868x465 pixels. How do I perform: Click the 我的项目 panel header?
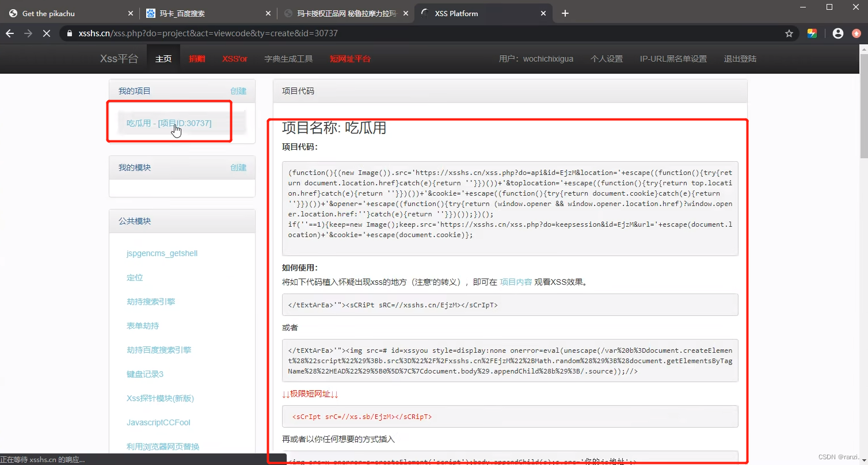[x=182, y=91]
